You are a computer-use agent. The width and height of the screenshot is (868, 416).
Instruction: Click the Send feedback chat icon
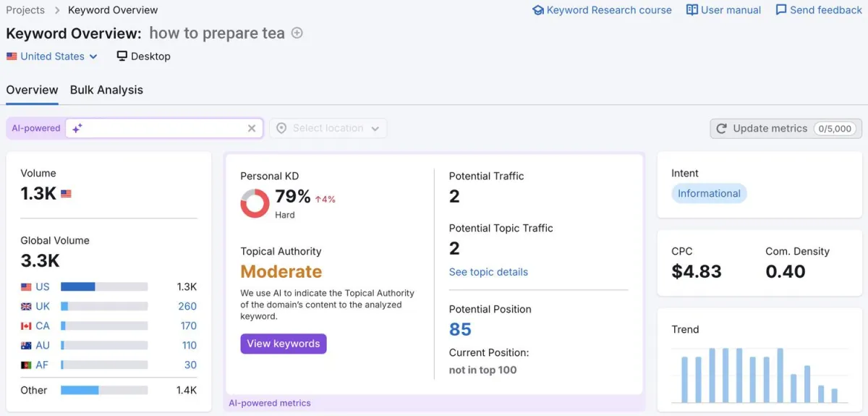781,10
